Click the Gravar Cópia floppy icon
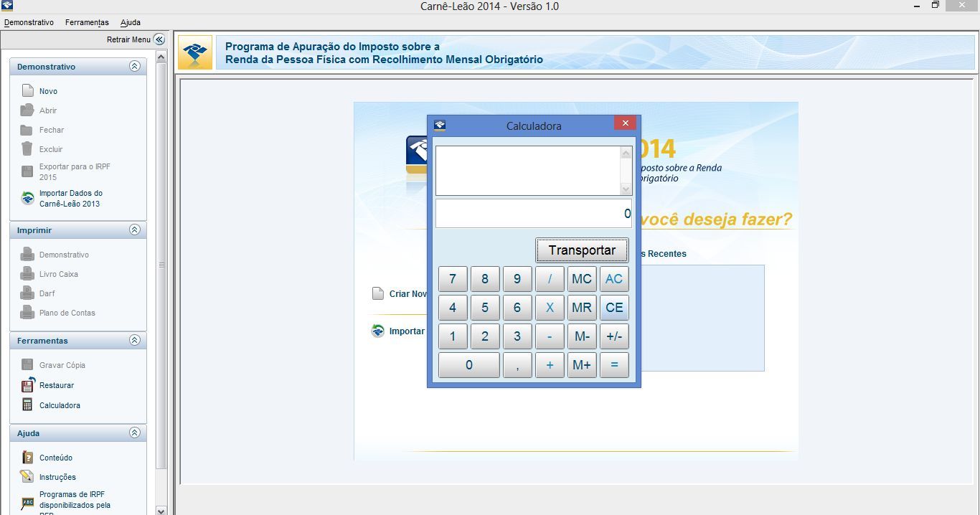The width and height of the screenshot is (980, 515). pos(27,364)
